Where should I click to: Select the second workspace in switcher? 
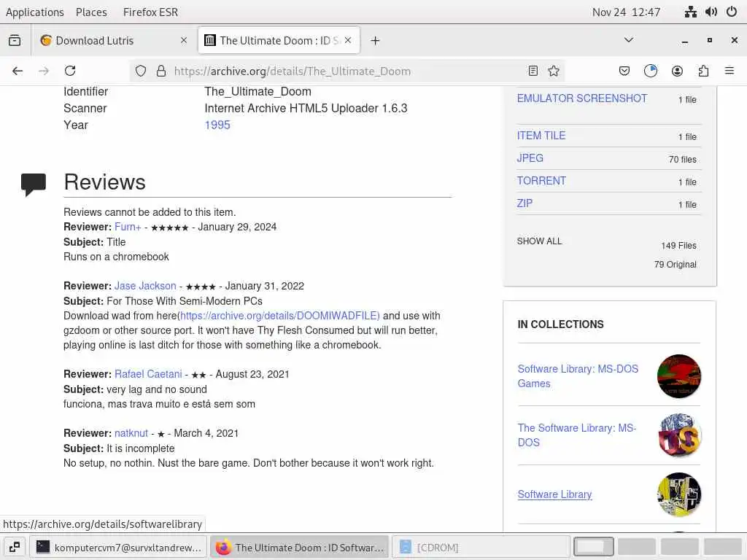tap(636, 547)
